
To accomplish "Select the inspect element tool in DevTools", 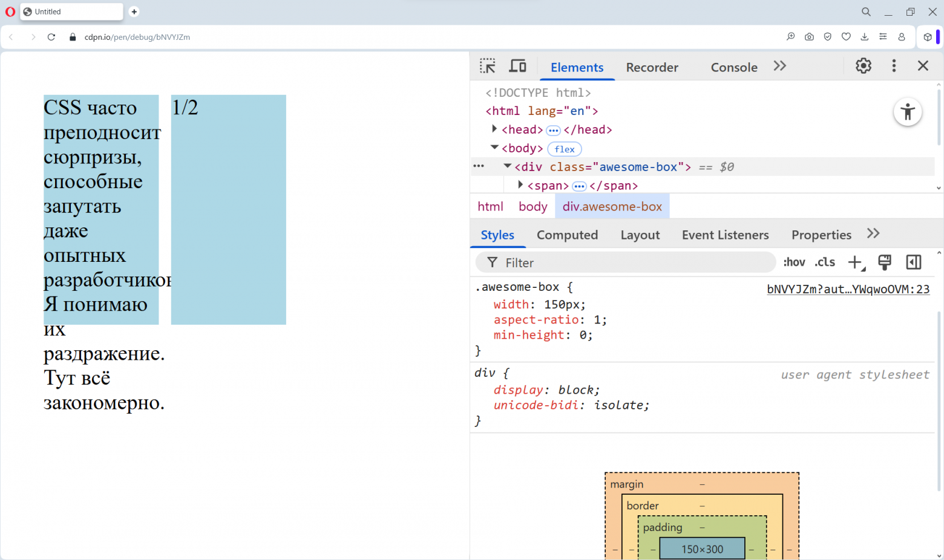I will (488, 65).
